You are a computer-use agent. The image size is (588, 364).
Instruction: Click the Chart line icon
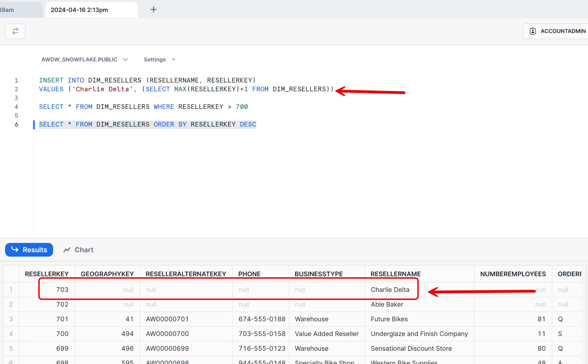pos(67,250)
